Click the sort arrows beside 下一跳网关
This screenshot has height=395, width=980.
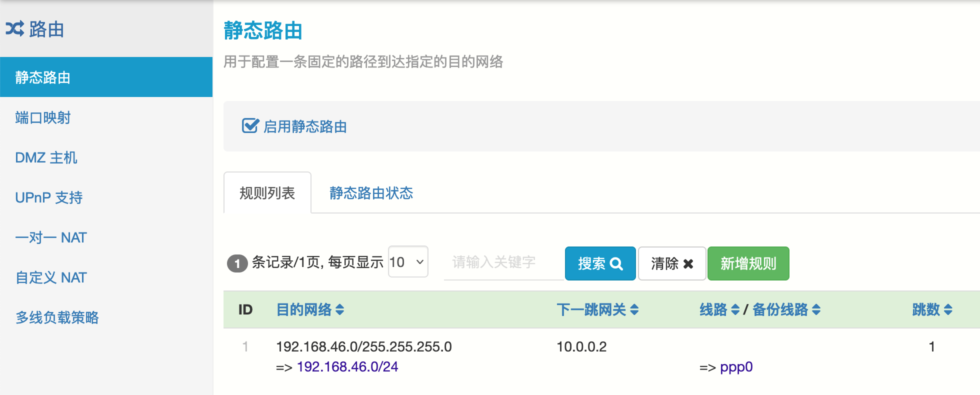pyautogui.click(x=634, y=310)
